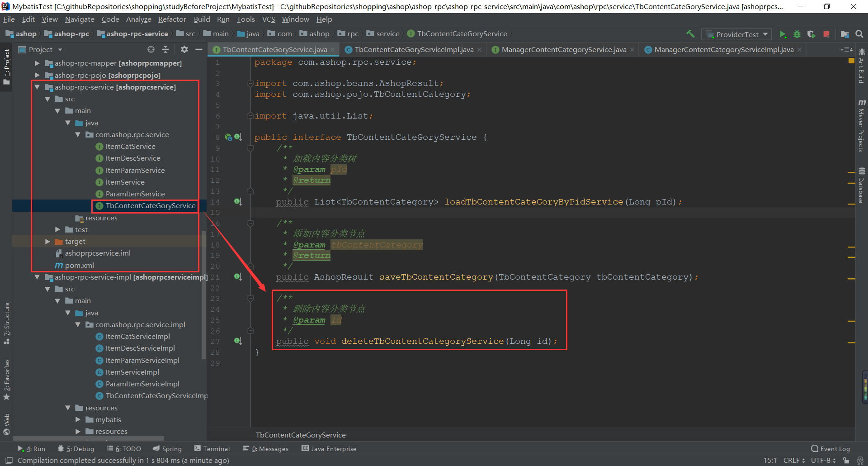Screen dimensions: 868x466
Task: Start debugging with the bug icon
Action: point(797,34)
